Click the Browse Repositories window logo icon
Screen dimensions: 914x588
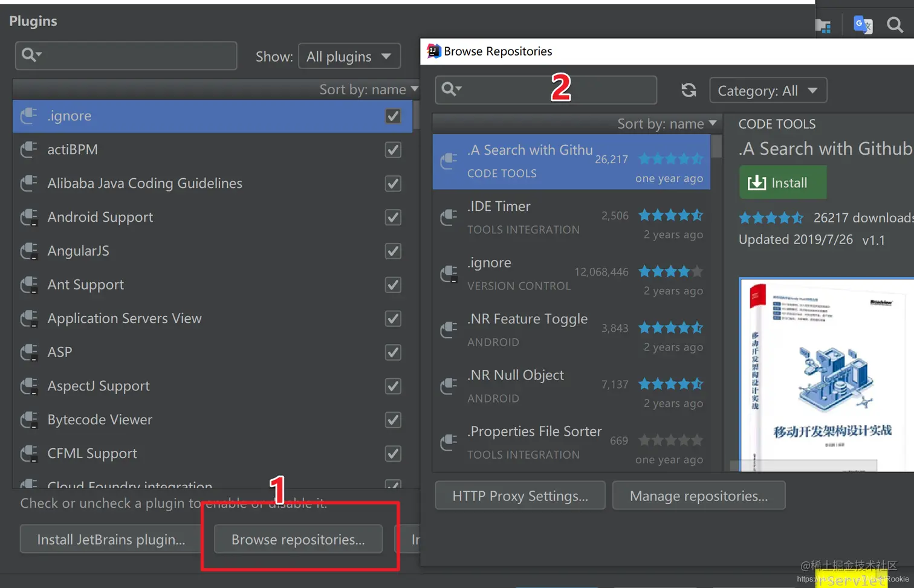(433, 51)
